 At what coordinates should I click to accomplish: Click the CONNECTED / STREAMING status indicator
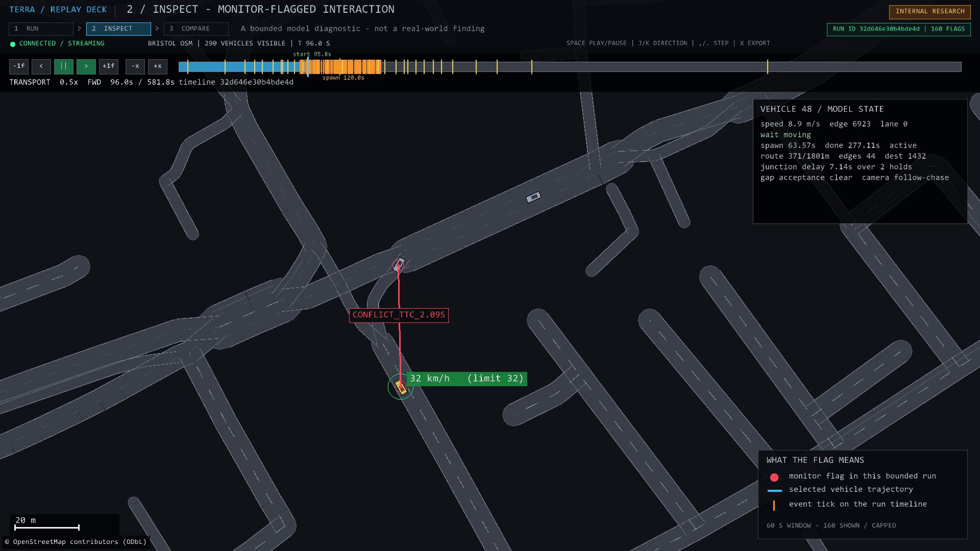57,44
